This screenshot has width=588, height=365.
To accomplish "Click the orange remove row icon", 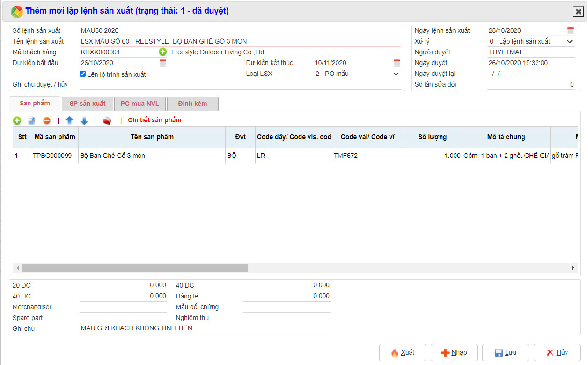I will tap(47, 120).
